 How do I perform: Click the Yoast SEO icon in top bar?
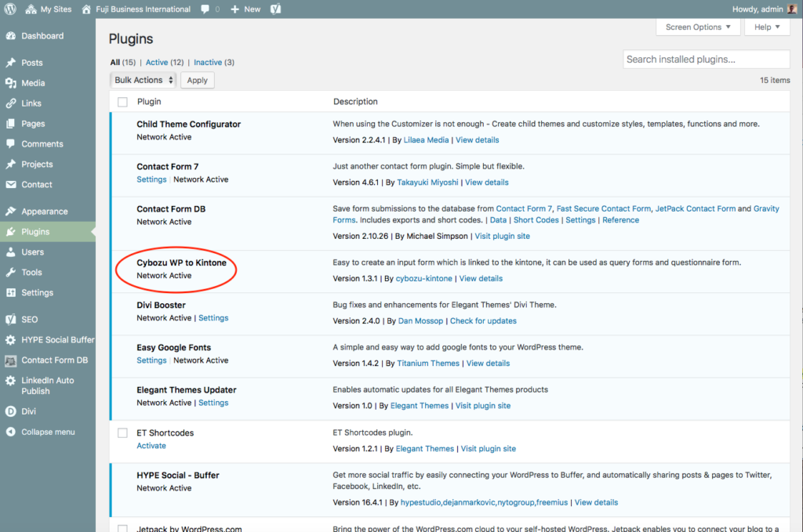click(x=276, y=9)
